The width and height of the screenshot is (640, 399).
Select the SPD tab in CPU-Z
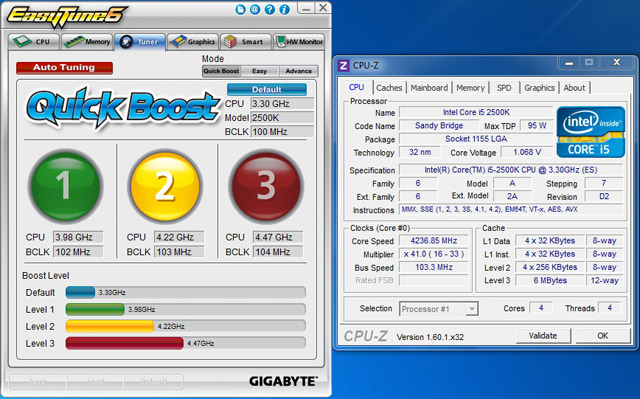(x=504, y=88)
